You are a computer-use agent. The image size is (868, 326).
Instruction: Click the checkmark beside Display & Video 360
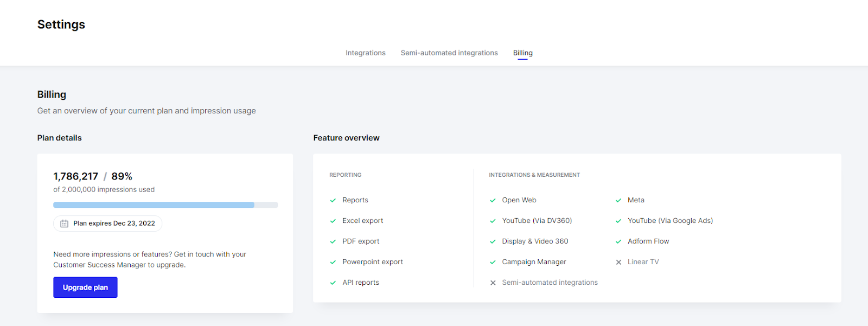(493, 241)
